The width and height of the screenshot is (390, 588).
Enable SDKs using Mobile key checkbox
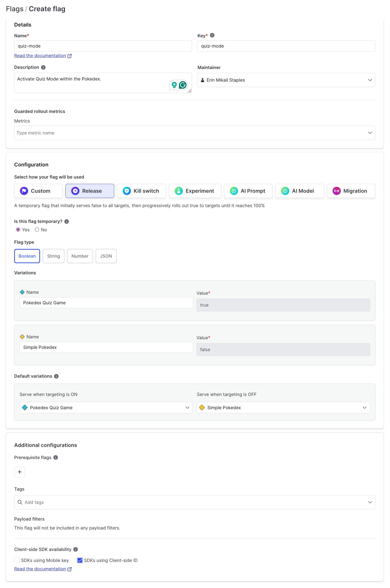[17, 560]
